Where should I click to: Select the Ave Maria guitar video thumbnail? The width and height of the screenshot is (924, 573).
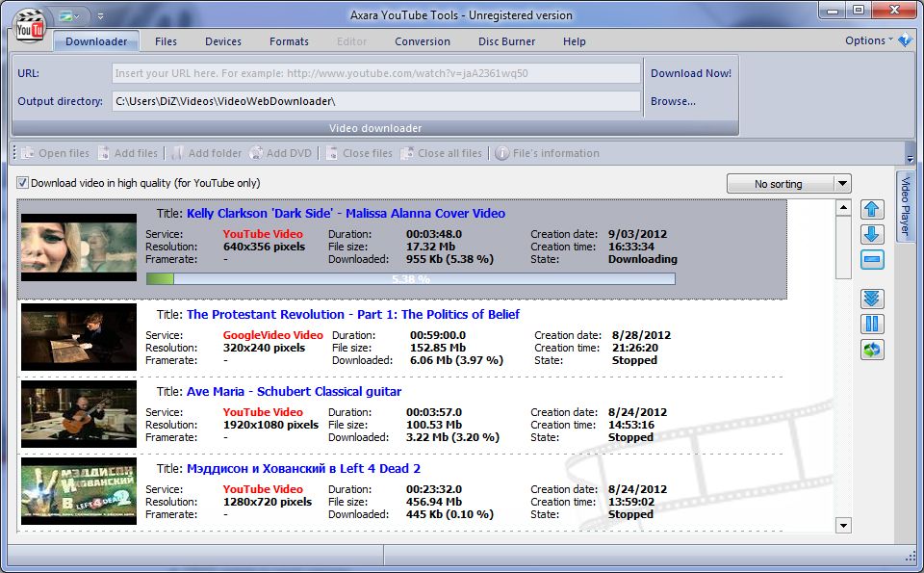pyautogui.click(x=79, y=414)
